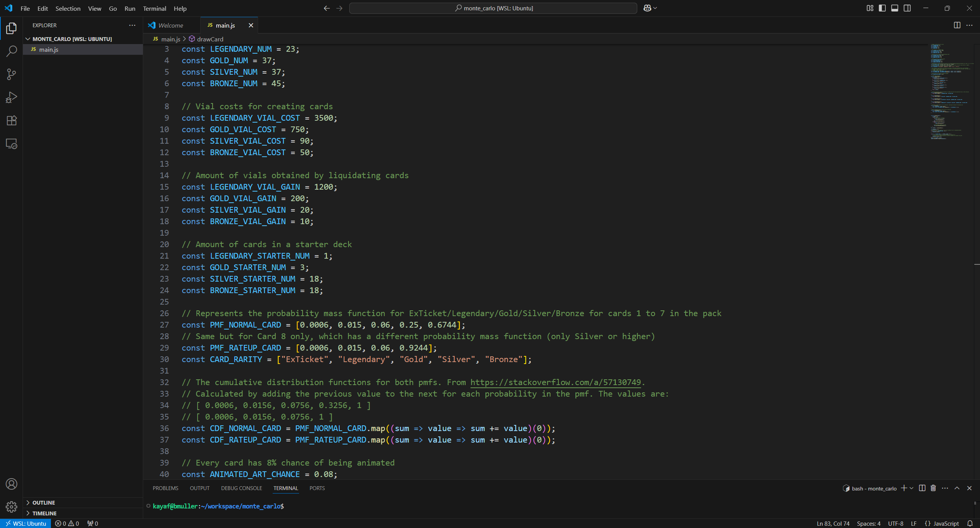Click line number 27 in gutter
The image size is (980, 528).
tap(164, 325)
